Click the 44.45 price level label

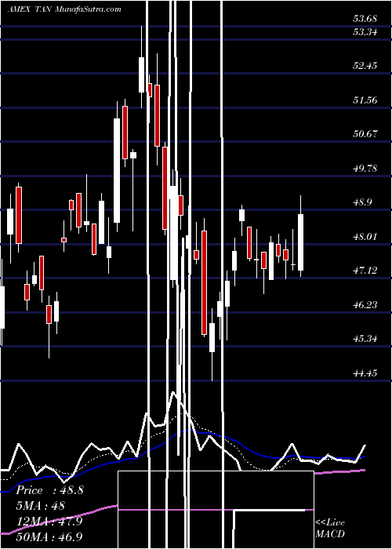click(x=365, y=373)
